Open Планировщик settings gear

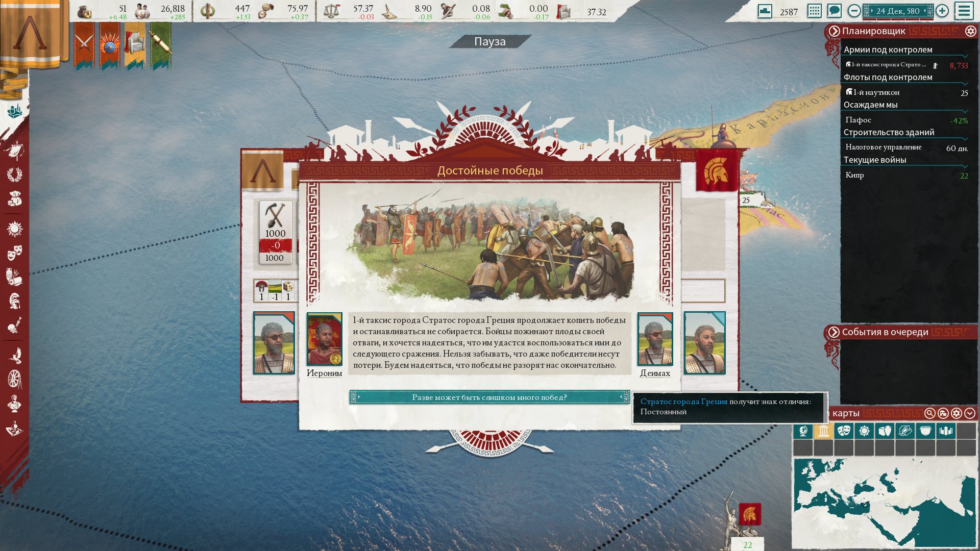[970, 31]
